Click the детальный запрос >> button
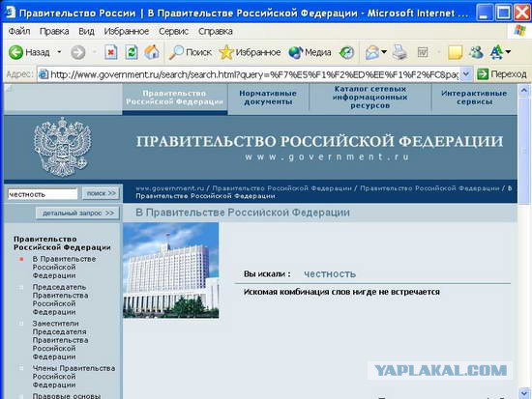The width and height of the screenshot is (532, 399). coord(78,214)
